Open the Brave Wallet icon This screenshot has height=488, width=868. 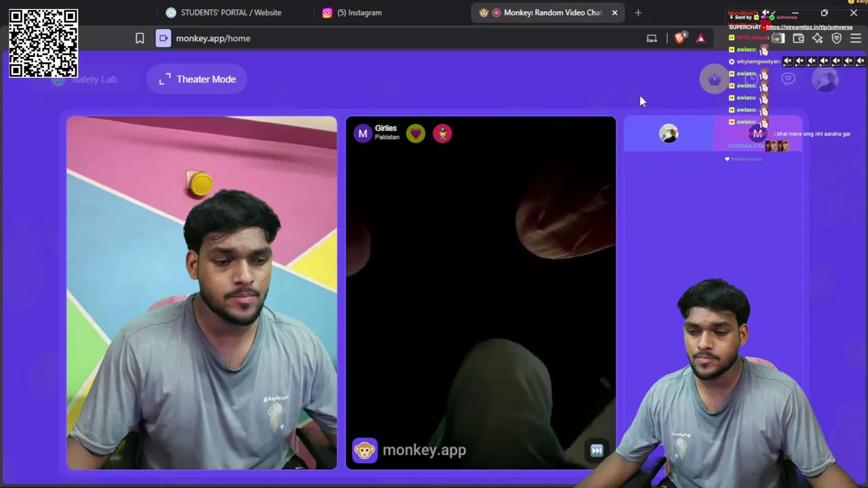click(x=798, y=39)
